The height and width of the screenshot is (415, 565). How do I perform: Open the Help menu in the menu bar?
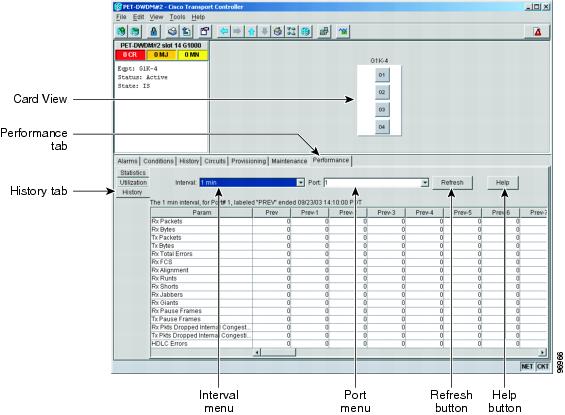(x=198, y=17)
